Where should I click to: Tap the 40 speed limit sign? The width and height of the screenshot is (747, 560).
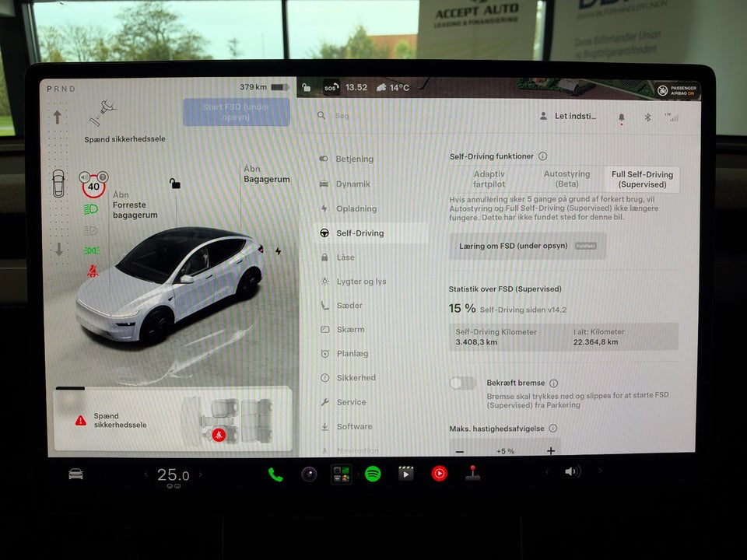pyautogui.click(x=94, y=185)
